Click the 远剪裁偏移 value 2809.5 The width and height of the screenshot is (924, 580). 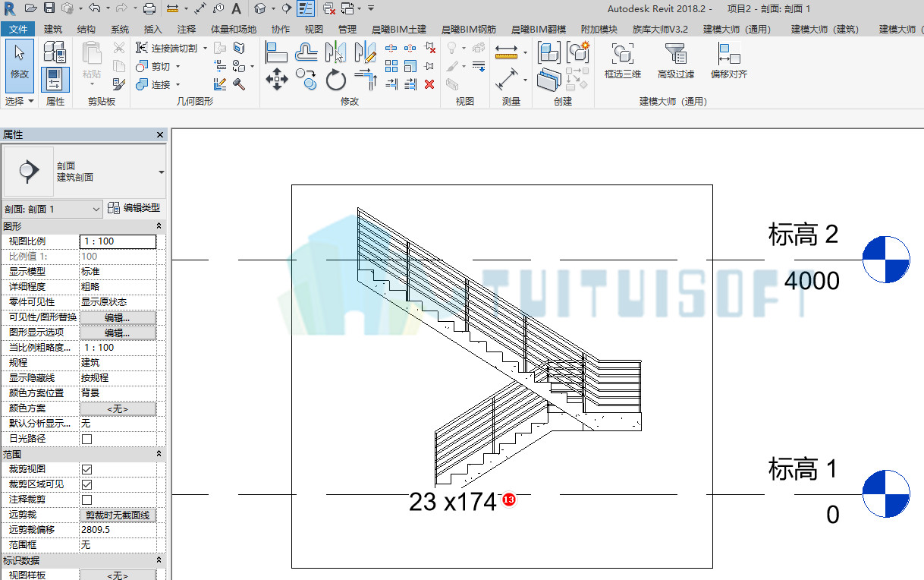pyautogui.click(x=118, y=530)
